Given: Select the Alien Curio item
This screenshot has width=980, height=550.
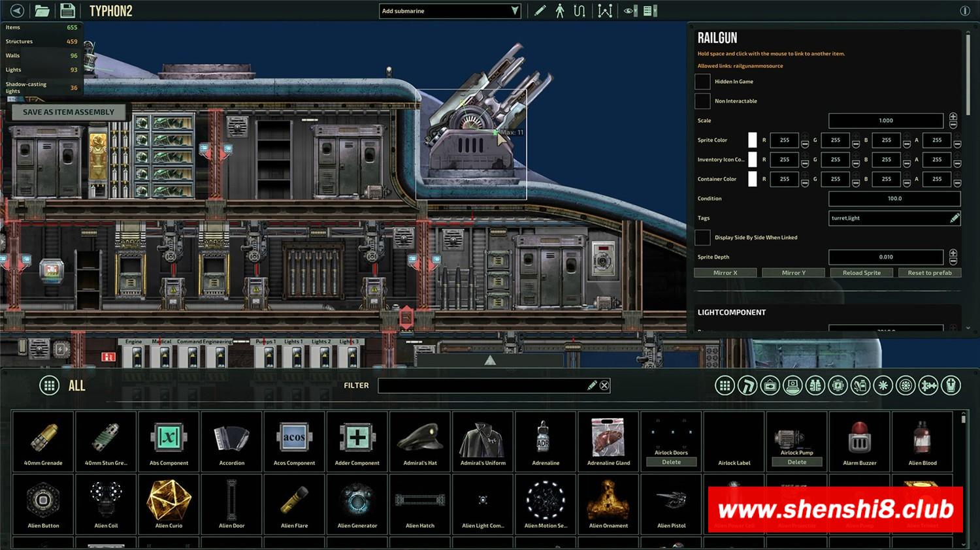Looking at the screenshot, I should [169, 504].
